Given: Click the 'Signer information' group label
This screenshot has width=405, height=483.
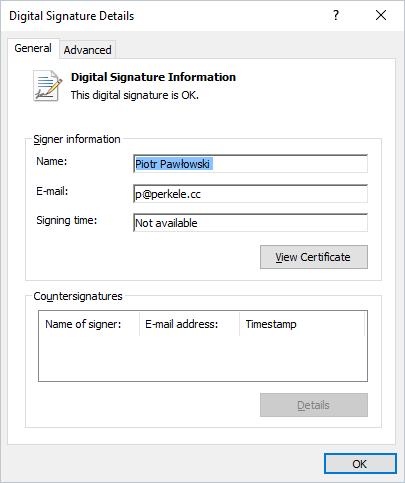Looking at the screenshot, I should 77,139.
